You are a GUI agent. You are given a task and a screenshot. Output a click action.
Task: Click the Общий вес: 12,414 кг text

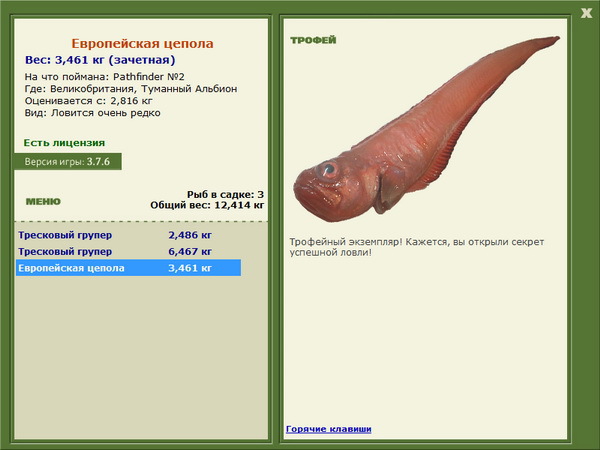click(x=207, y=205)
